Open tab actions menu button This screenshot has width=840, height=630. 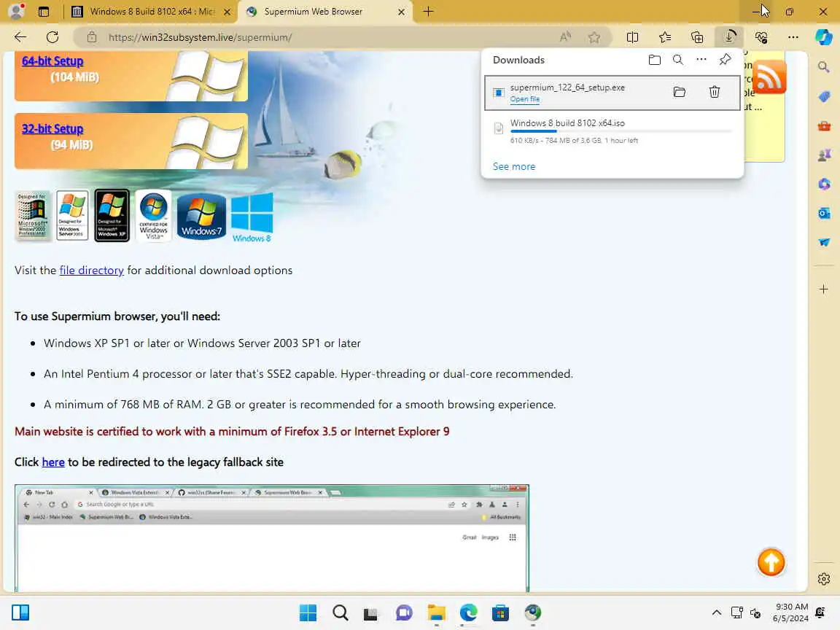pyautogui.click(x=44, y=12)
